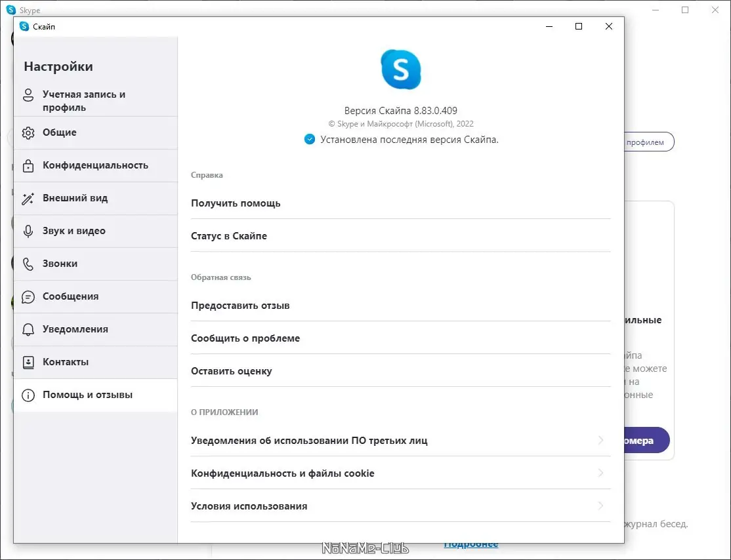Minimize the background Skype main window
The width and height of the screenshot is (731, 560).
click(x=656, y=10)
